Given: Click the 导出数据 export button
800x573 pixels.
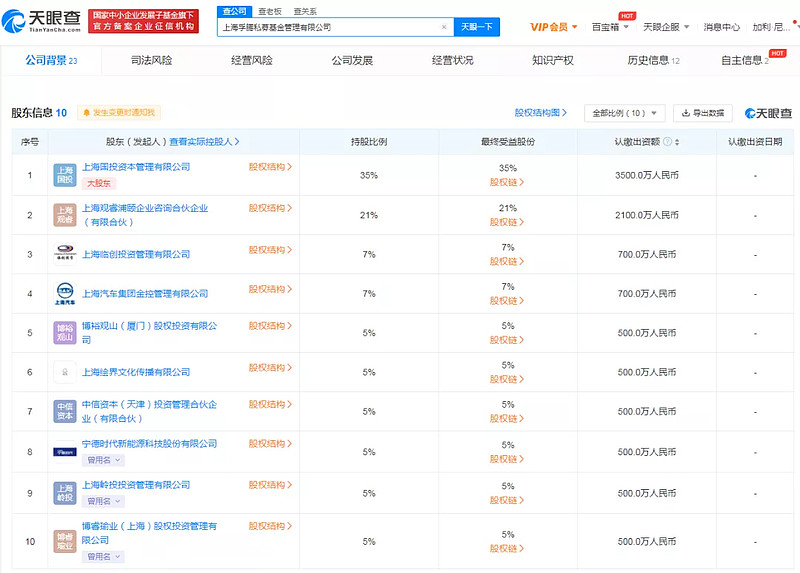Looking at the screenshot, I should [x=703, y=113].
